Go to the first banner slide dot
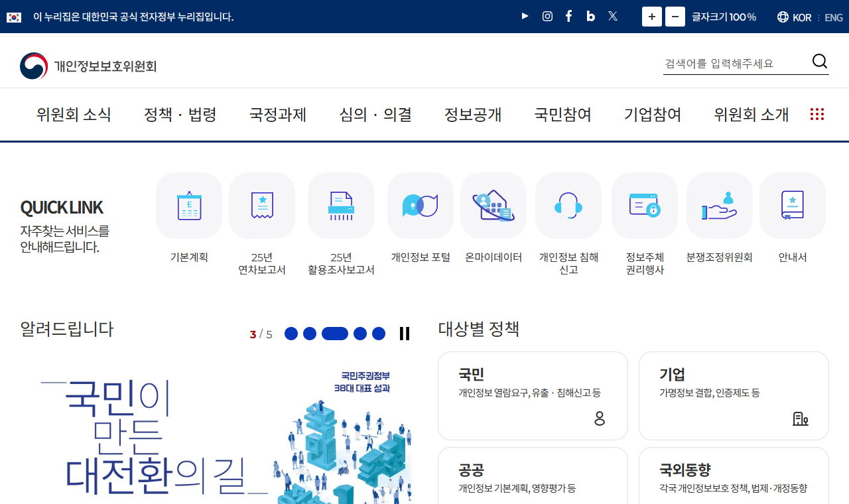 [291, 334]
